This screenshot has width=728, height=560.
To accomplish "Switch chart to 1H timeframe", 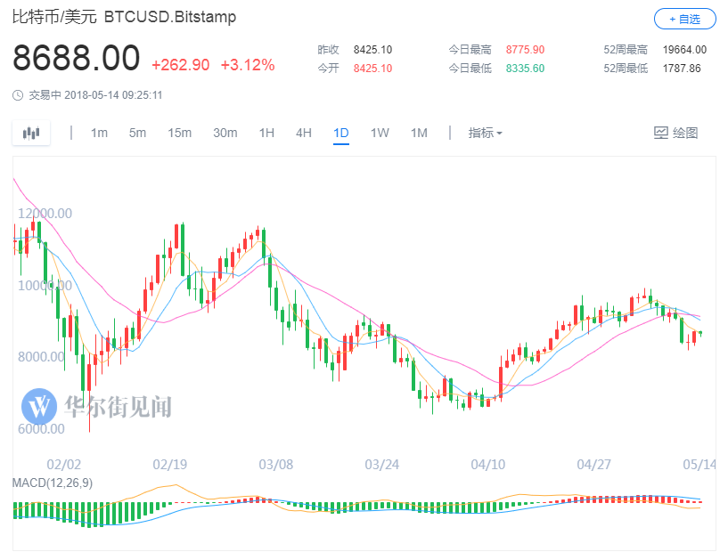I will pos(266,134).
